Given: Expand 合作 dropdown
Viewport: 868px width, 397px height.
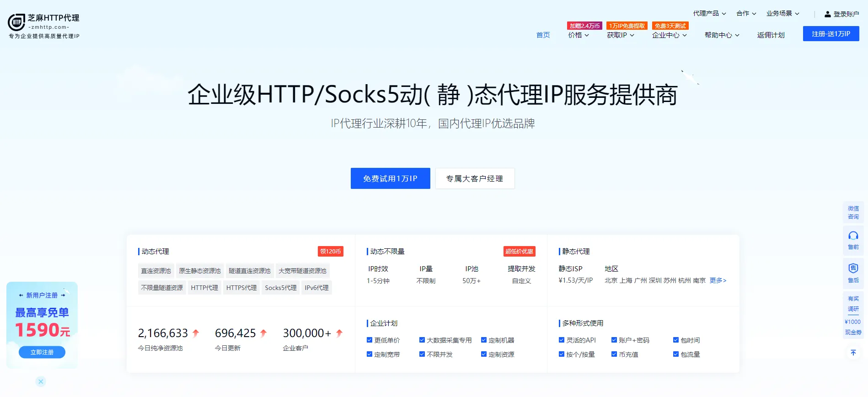Looking at the screenshot, I should pyautogui.click(x=746, y=13).
